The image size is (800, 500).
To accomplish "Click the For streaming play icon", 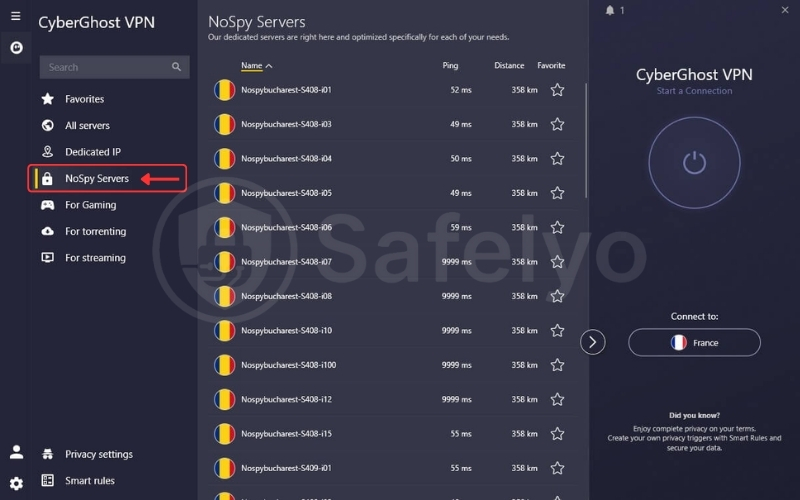I will tap(47, 258).
